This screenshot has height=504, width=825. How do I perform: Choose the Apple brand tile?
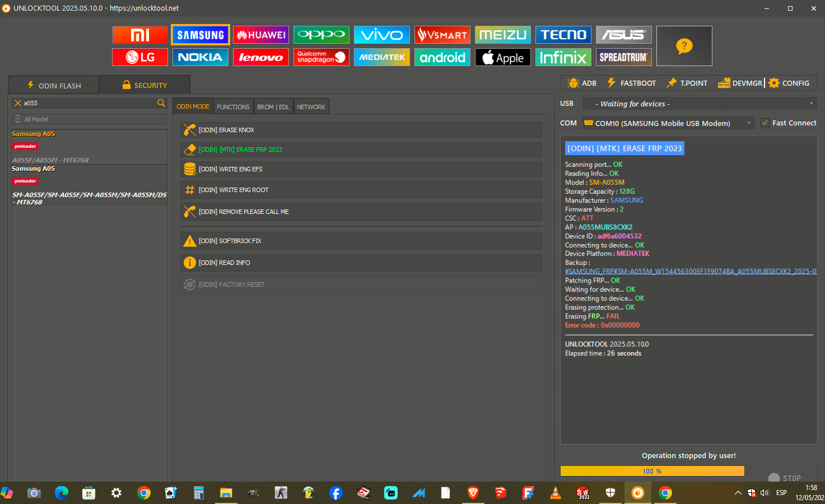pyautogui.click(x=503, y=57)
